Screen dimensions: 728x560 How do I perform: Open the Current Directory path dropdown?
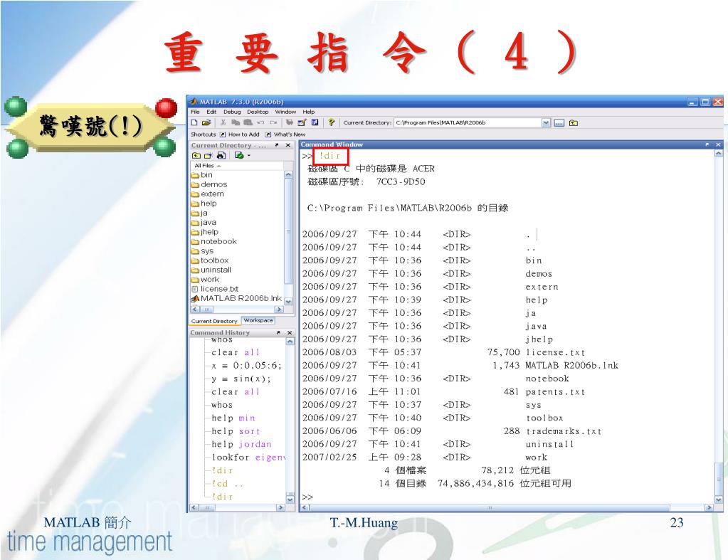[x=546, y=123]
